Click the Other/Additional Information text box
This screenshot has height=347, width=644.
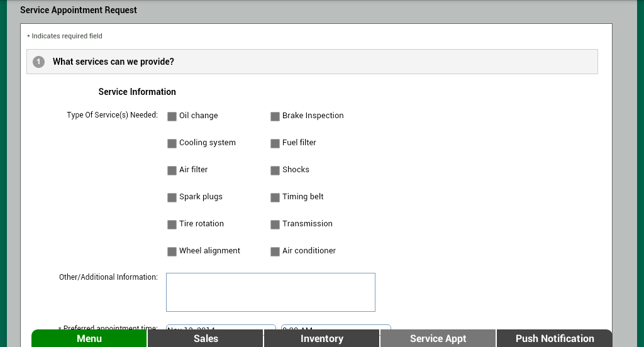[270, 292]
